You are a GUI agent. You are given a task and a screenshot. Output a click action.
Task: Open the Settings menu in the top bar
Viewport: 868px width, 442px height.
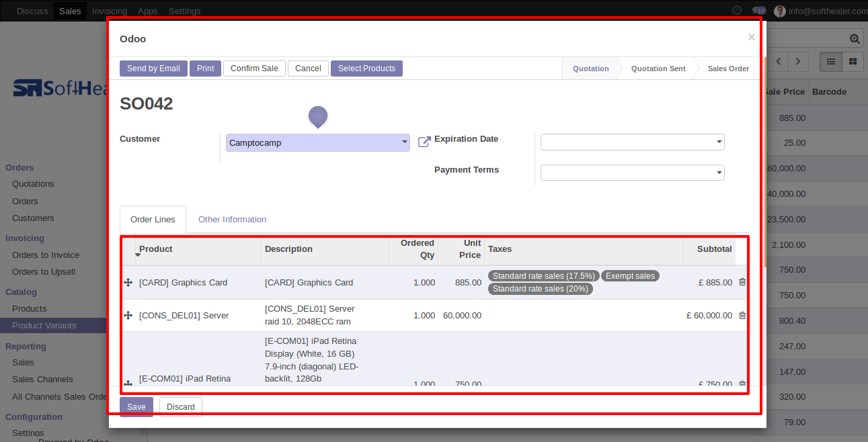tap(185, 11)
